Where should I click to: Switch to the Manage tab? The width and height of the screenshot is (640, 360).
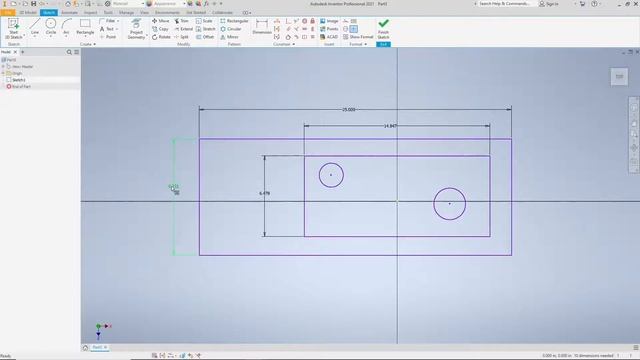pos(126,13)
